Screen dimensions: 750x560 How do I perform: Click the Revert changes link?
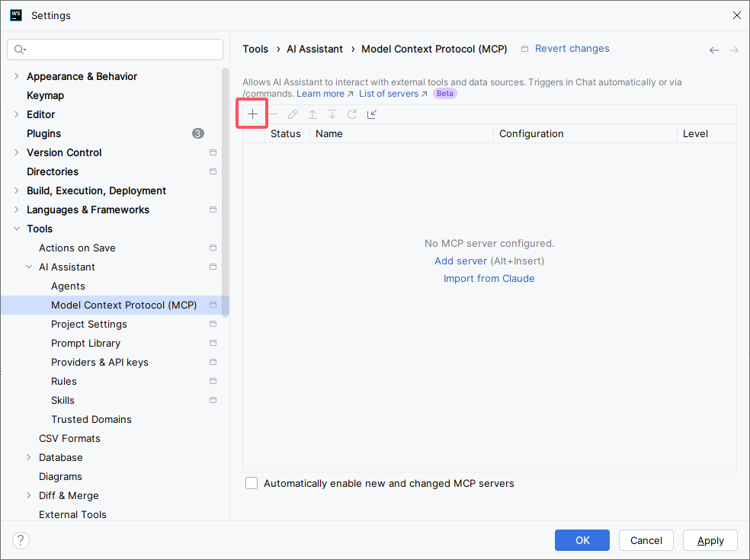pos(572,48)
